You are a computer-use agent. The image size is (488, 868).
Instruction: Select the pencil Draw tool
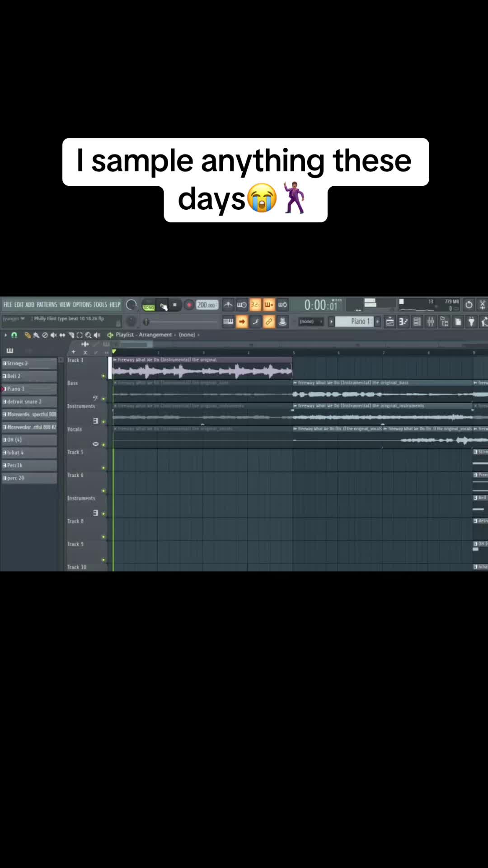[28, 335]
